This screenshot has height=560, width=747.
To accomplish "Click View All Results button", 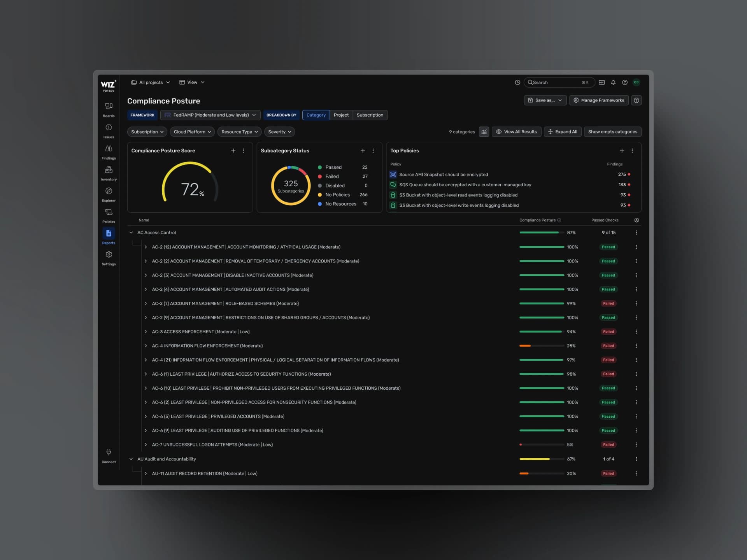I will [516, 132].
